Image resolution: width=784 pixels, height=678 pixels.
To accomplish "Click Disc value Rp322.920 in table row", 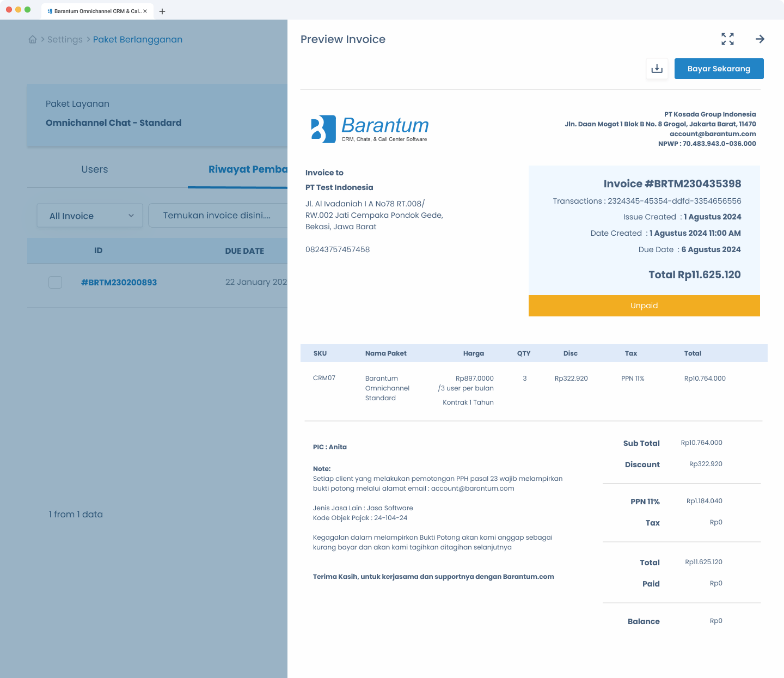I will (571, 378).
